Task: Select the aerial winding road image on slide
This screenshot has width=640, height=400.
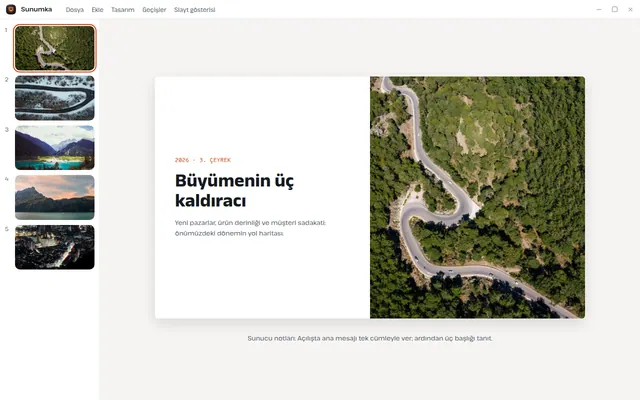Action: click(x=477, y=198)
